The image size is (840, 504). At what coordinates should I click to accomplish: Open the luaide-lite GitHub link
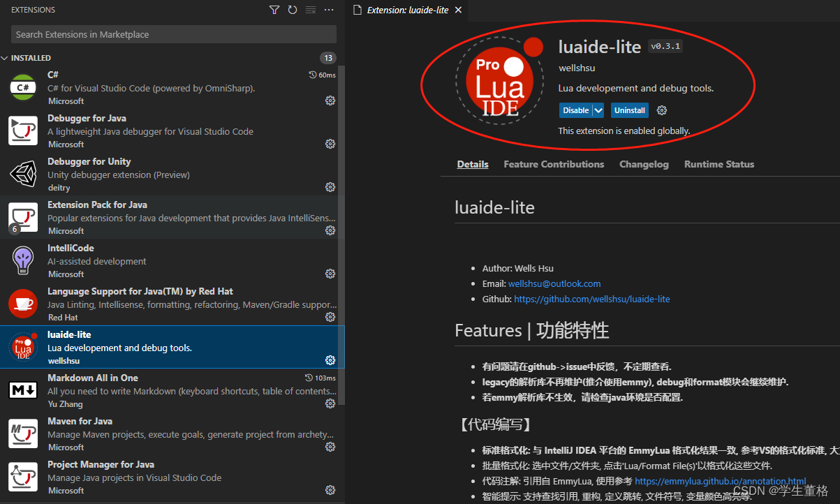[x=591, y=299]
